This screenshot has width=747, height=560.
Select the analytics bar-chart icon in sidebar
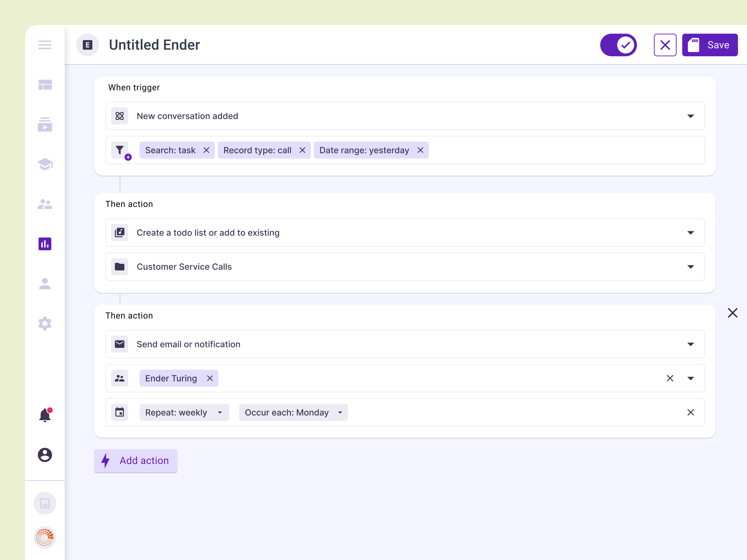coord(44,243)
